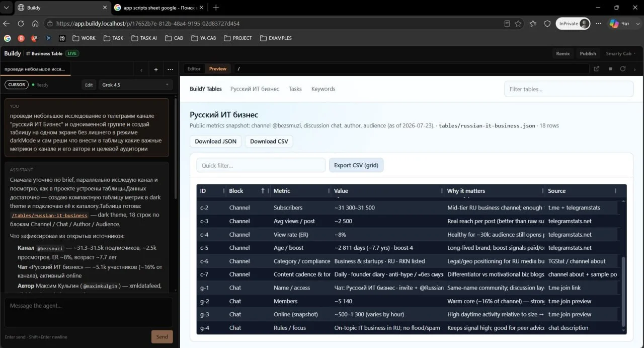Click the grid's vertical scrollbar thumb
This screenshot has height=348, width=644.
(x=624, y=291)
